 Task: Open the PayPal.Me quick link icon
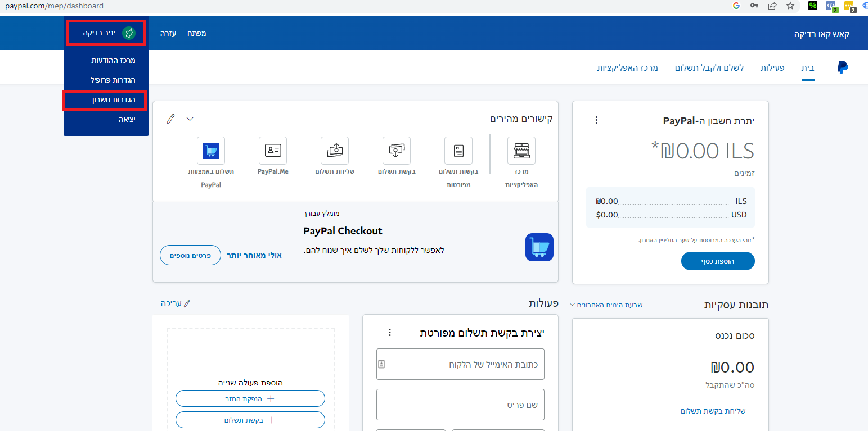click(273, 150)
